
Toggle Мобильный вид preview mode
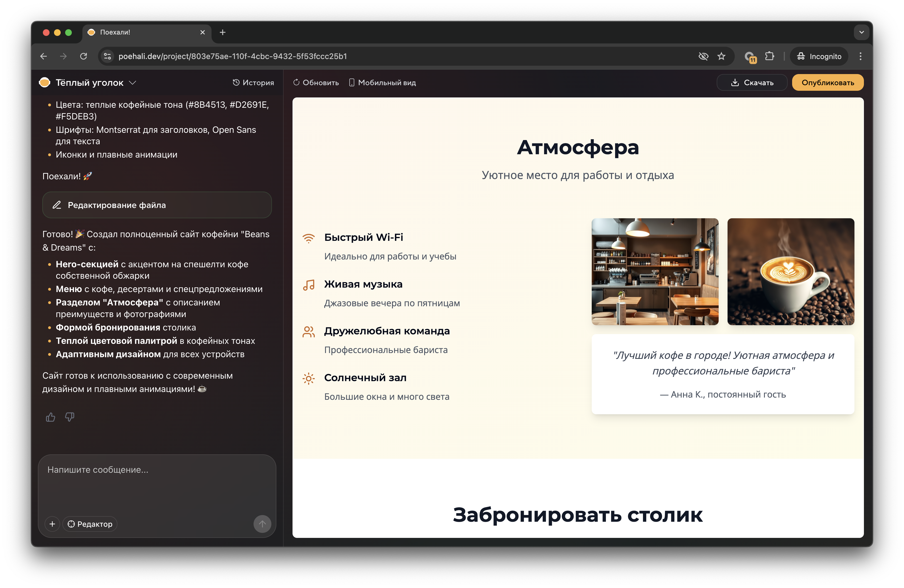382,82
